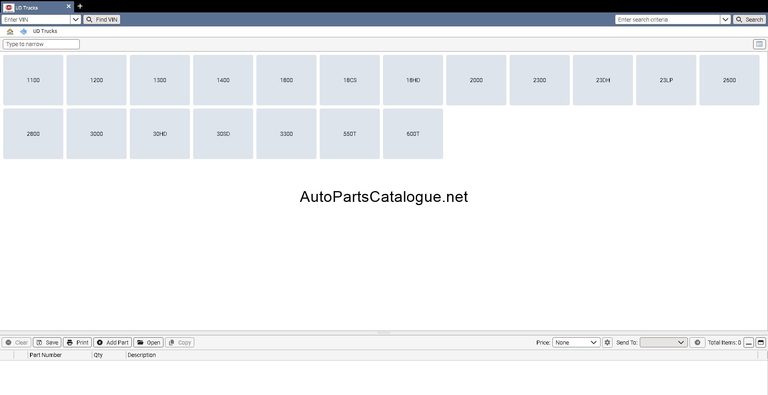Select the UD Trucks tab

(37, 7)
